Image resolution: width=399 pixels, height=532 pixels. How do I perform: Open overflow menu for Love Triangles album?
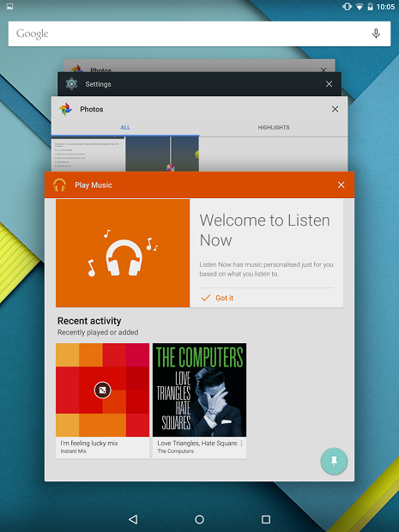coord(242,444)
